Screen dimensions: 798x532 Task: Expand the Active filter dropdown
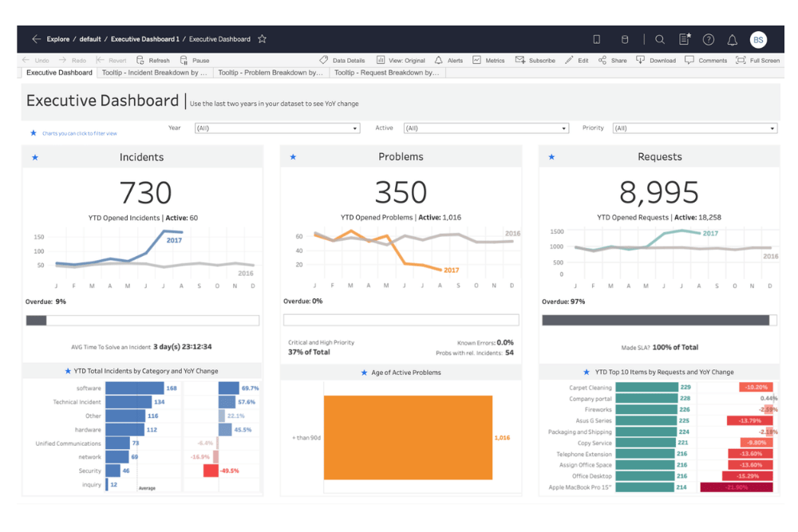(485, 128)
